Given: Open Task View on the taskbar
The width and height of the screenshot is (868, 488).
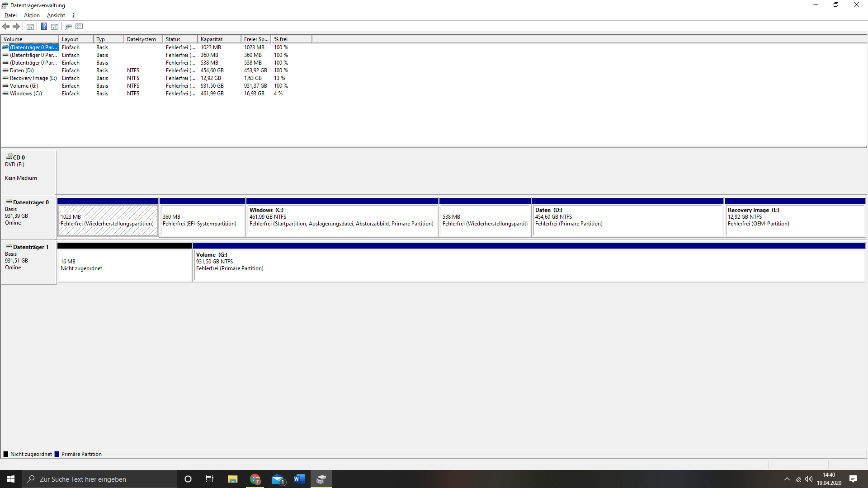Looking at the screenshot, I should tap(209, 479).
